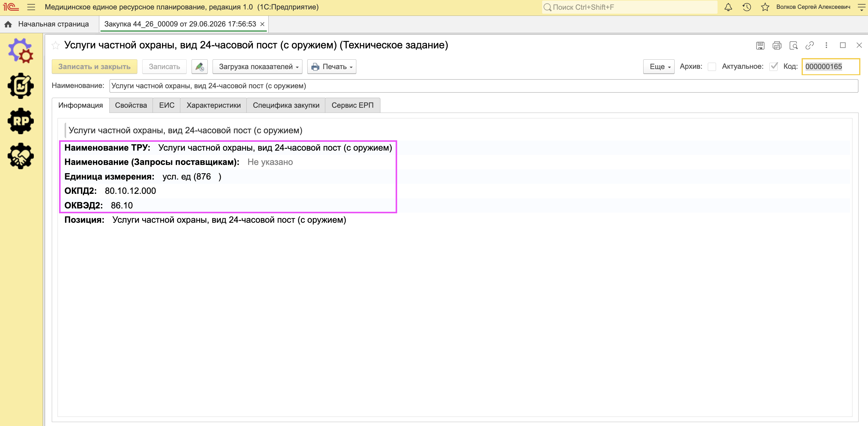The width and height of the screenshot is (868, 426).
Task: Click the purple gear sidebar icon
Action: (x=20, y=51)
